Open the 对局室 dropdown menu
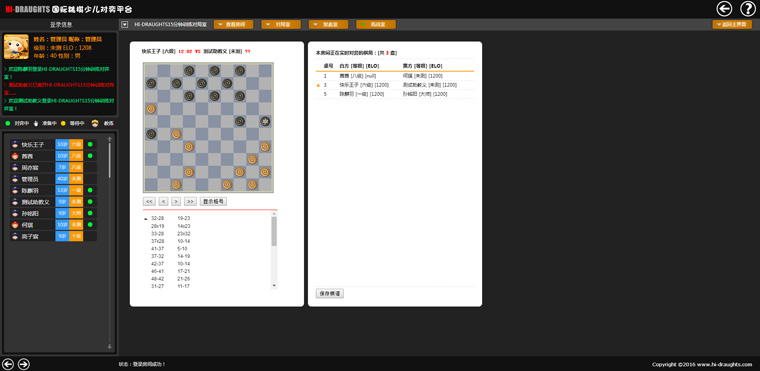 (281, 24)
